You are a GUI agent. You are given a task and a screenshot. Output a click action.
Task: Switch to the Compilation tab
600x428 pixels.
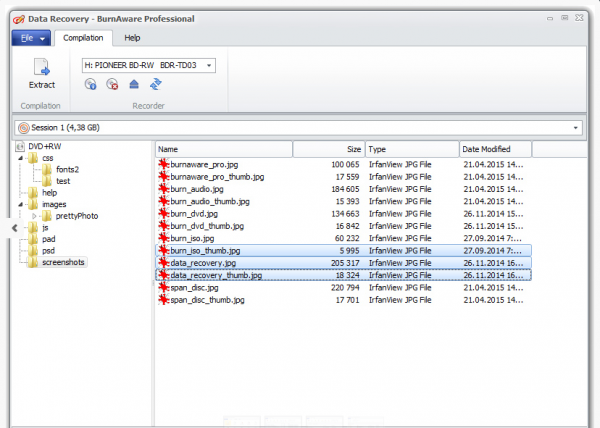83,38
